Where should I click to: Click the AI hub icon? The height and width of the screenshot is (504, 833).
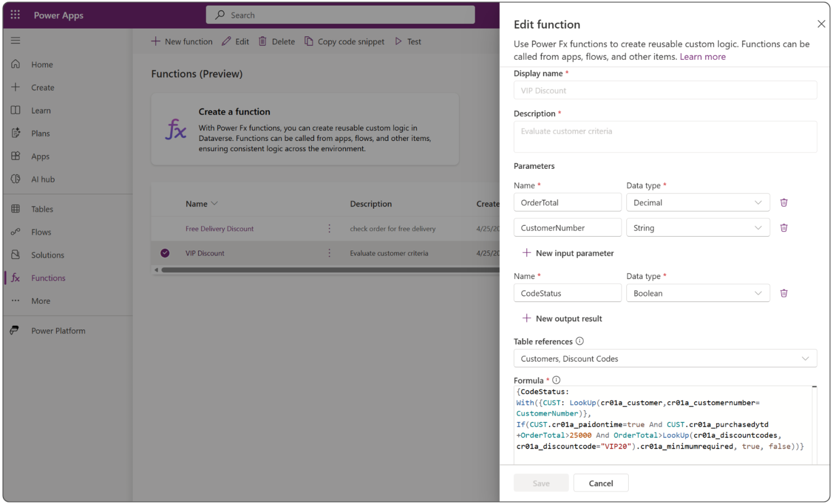click(x=16, y=178)
